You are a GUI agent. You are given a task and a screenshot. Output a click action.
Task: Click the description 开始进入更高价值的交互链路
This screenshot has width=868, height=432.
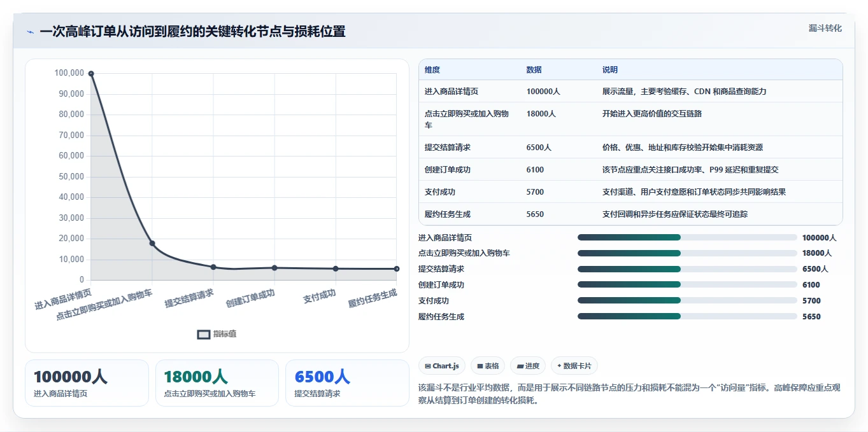point(652,114)
